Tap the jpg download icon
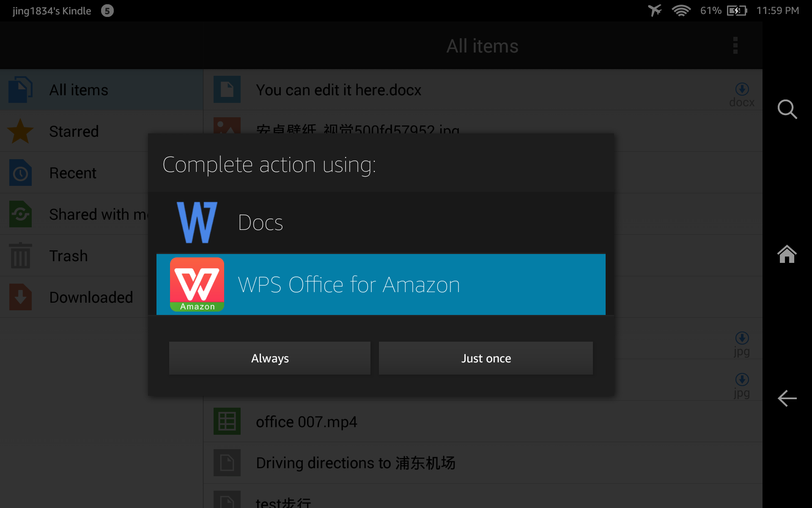 [742, 338]
